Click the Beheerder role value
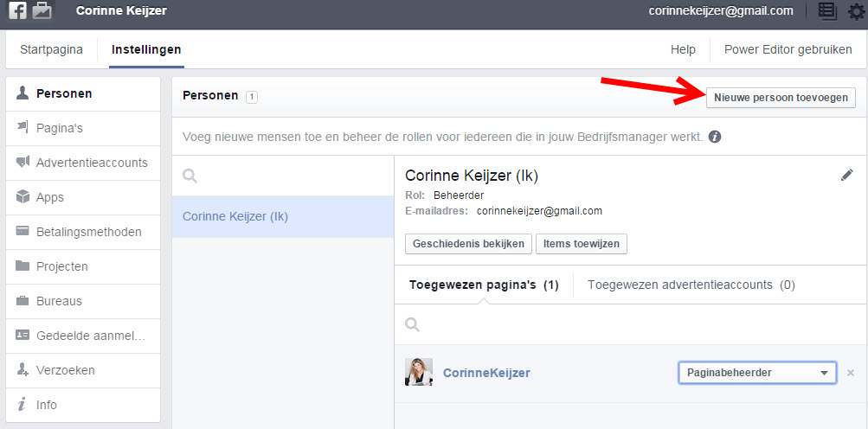 tap(459, 195)
